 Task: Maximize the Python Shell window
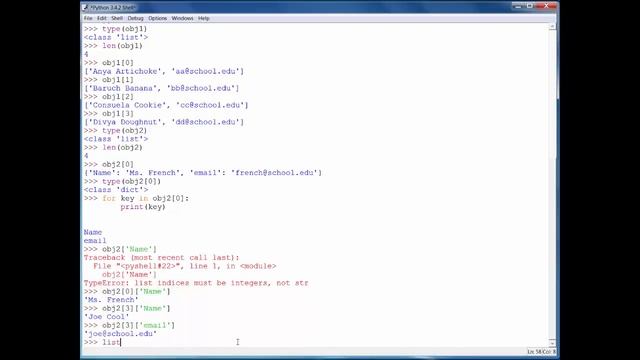tap(529, 6)
